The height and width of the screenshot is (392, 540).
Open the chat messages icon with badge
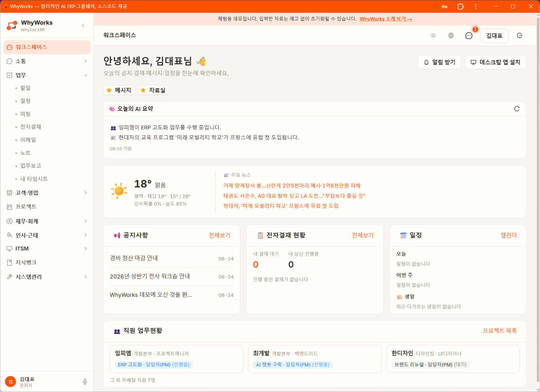click(469, 36)
